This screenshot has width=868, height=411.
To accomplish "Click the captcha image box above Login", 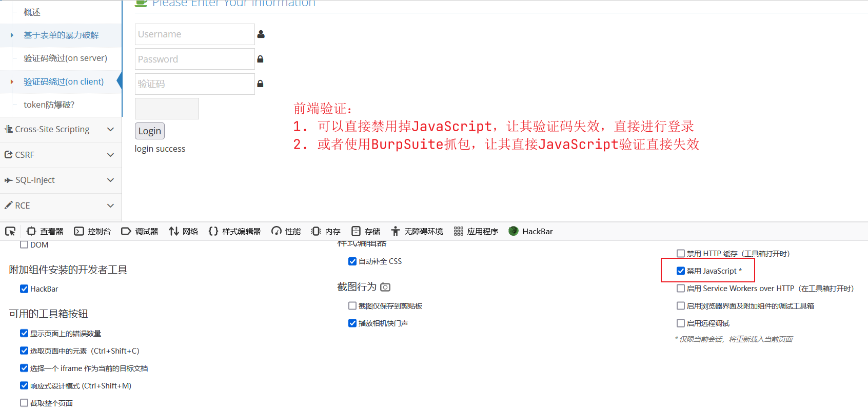I will 167,109.
